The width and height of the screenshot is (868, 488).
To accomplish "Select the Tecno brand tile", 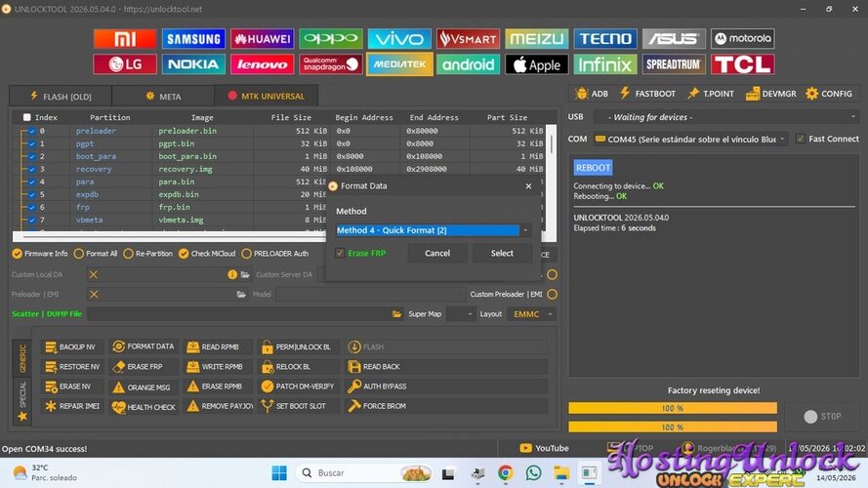I will [x=605, y=39].
